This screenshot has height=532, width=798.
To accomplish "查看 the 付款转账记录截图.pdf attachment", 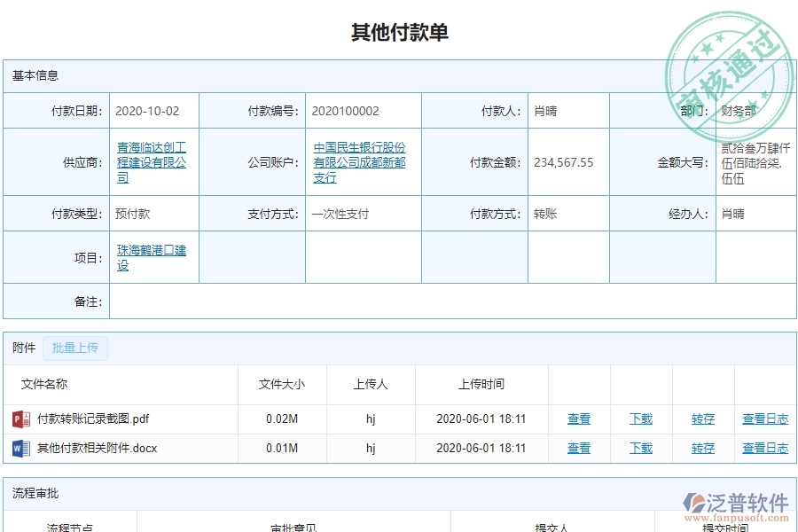I will pos(578,419).
